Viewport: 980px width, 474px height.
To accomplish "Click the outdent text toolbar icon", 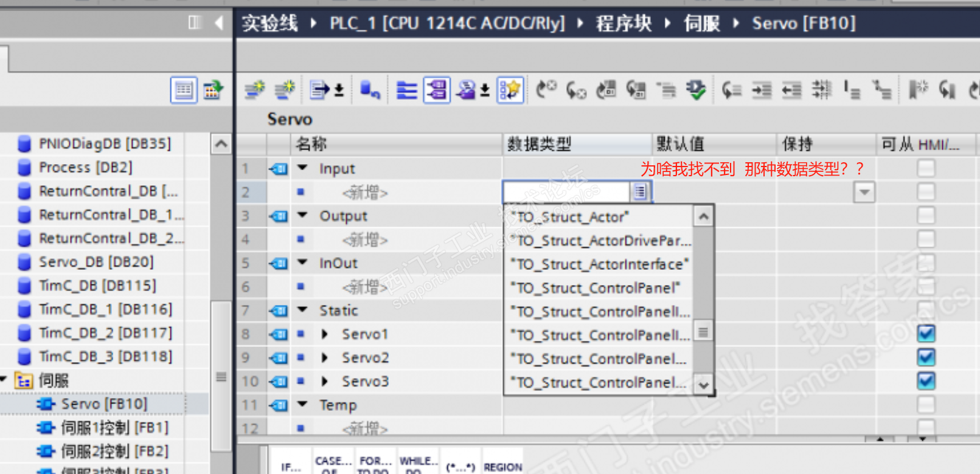I will click(791, 91).
